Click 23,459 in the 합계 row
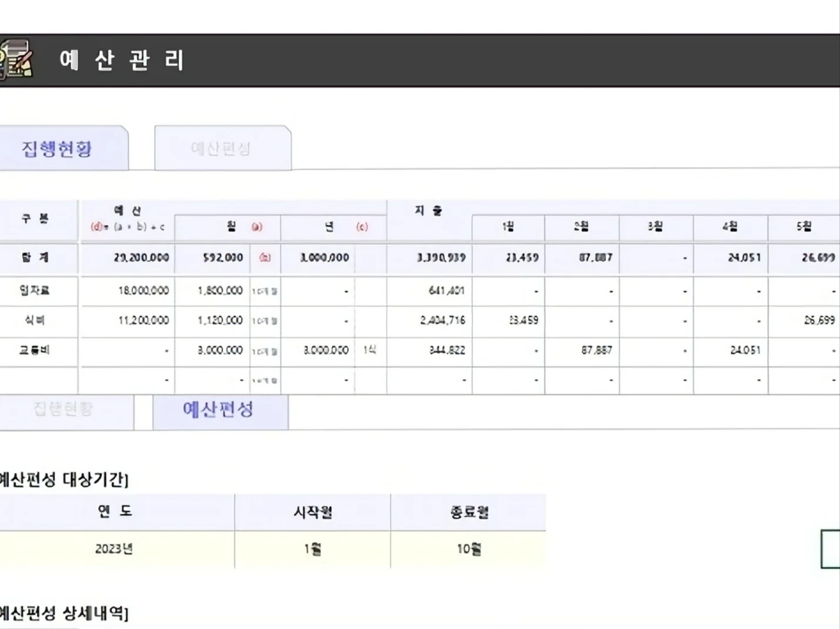The width and height of the screenshot is (840, 629). tap(509, 258)
